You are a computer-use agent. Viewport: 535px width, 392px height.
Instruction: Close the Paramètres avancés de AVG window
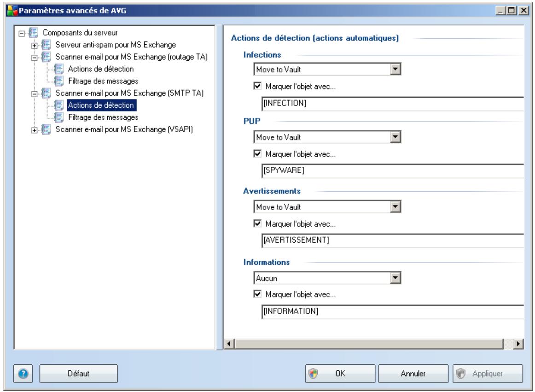click(523, 11)
